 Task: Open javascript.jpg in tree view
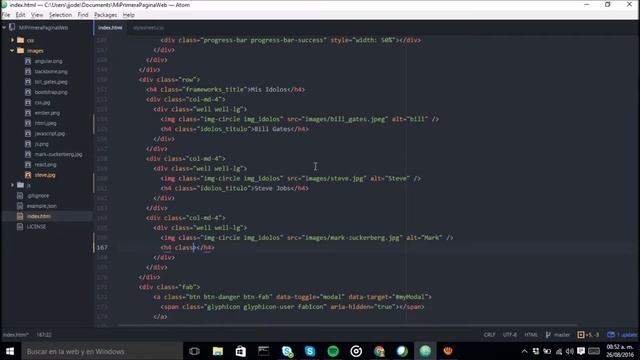(49, 133)
